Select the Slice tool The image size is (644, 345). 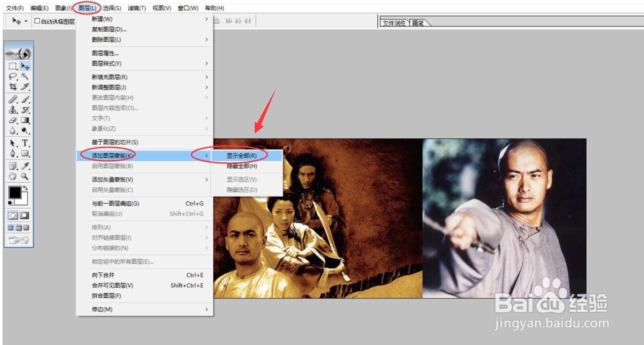(x=25, y=87)
